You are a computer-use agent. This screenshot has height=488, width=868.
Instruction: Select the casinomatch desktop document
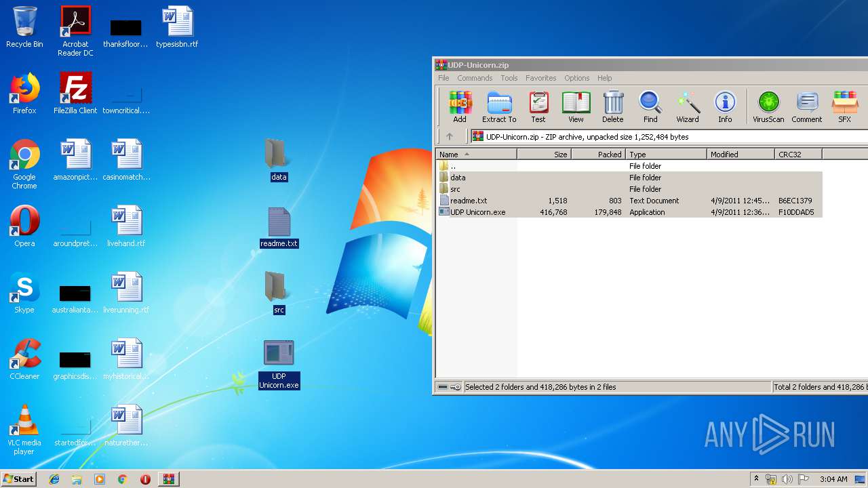pyautogui.click(x=126, y=160)
